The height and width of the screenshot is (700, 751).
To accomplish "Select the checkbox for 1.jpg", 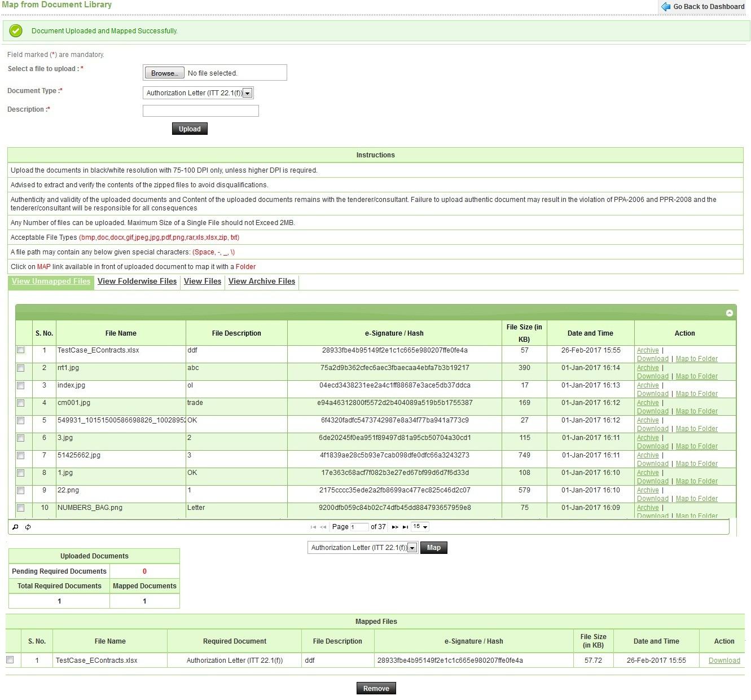I will (21, 473).
